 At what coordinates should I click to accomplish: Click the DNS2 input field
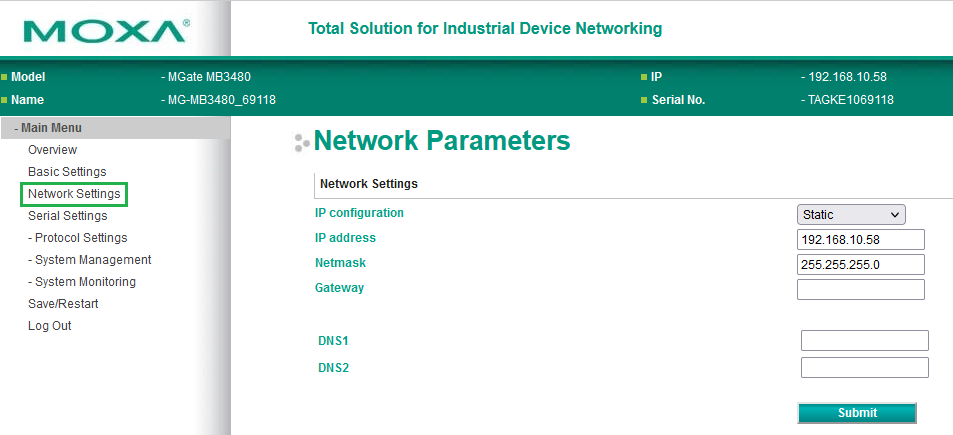click(x=865, y=367)
